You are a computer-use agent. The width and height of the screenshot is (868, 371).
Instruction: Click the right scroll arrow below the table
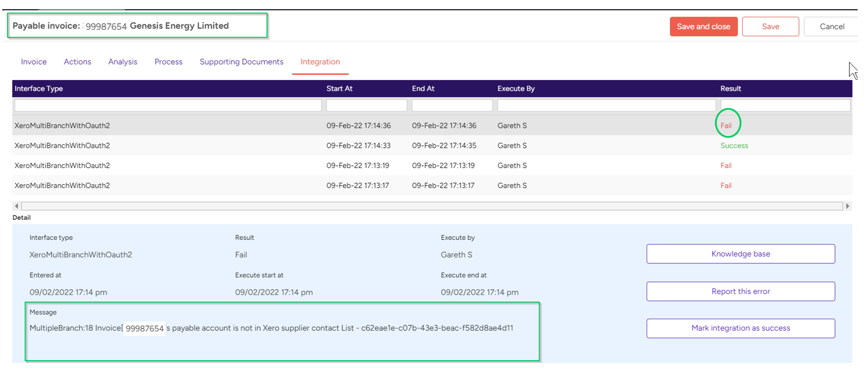(848, 205)
